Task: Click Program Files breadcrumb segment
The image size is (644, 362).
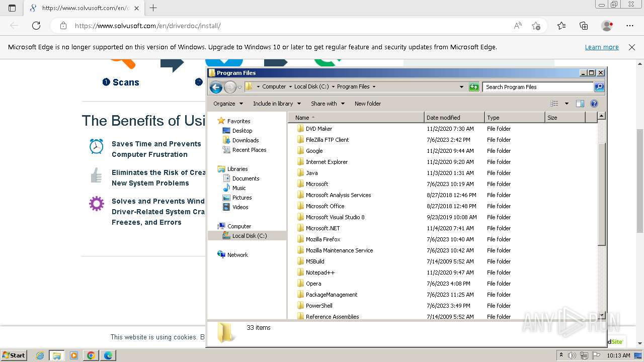Action: pos(353,86)
